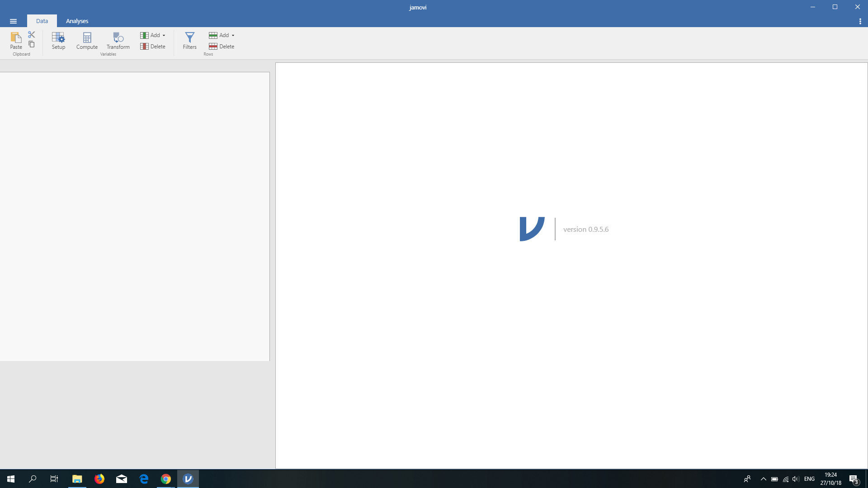Screen dimensions: 868x488
Task: Click the Windows Start button
Action: pyautogui.click(x=11, y=479)
